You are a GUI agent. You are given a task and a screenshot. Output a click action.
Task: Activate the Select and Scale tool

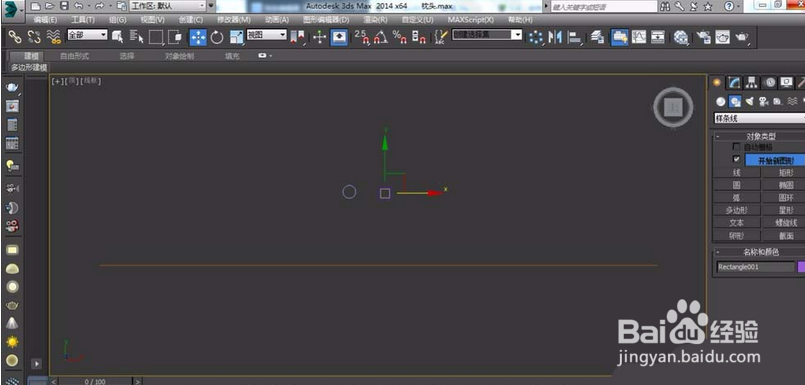point(236,37)
